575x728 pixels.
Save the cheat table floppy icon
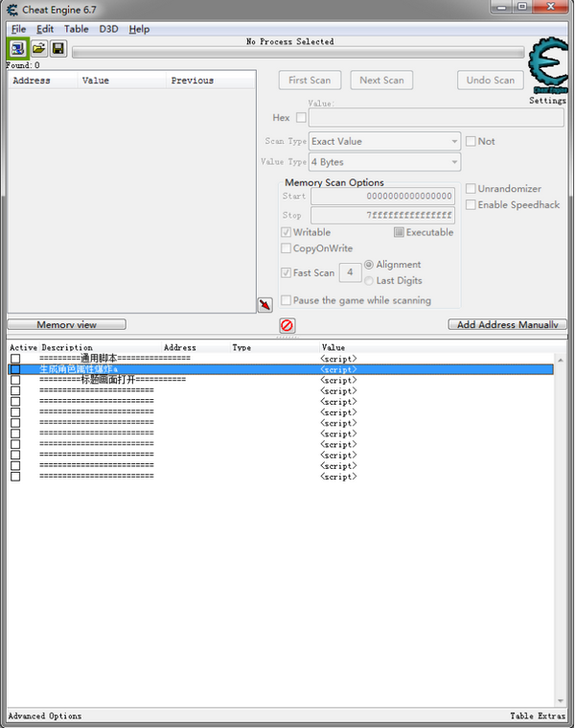[57, 48]
